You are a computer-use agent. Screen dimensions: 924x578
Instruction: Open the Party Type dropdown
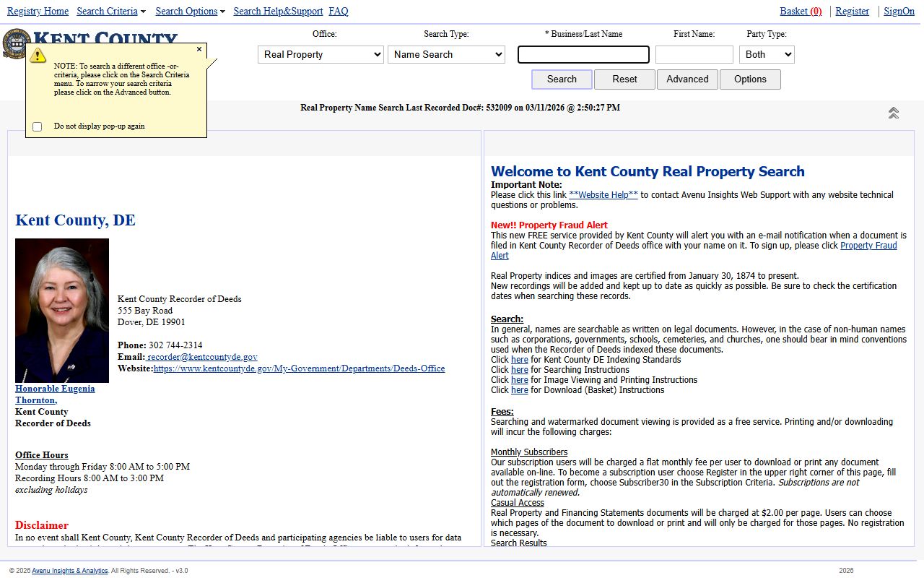click(767, 54)
